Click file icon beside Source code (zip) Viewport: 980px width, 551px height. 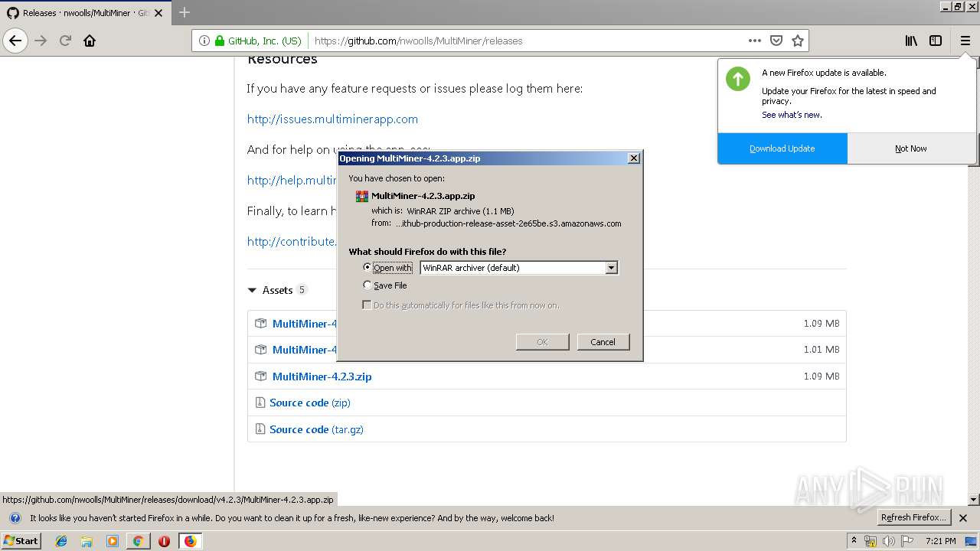(x=260, y=403)
